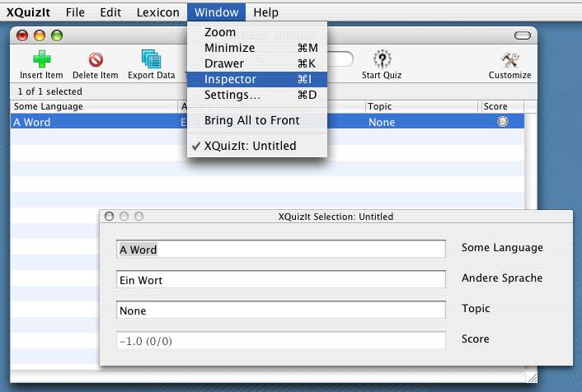Click the Export Data toolbar icon
The image size is (582, 392).
tap(151, 60)
